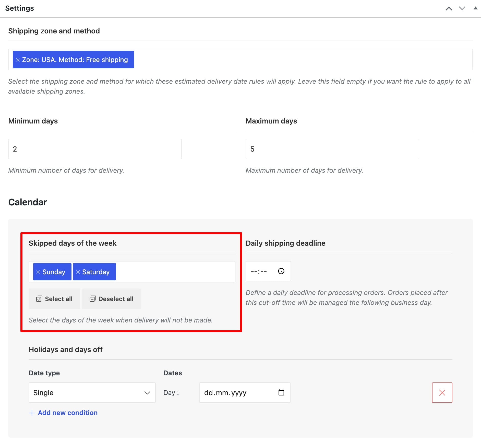481x448 pixels.
Task: Open the Date type Single dropdown
Action: [92, 393]
